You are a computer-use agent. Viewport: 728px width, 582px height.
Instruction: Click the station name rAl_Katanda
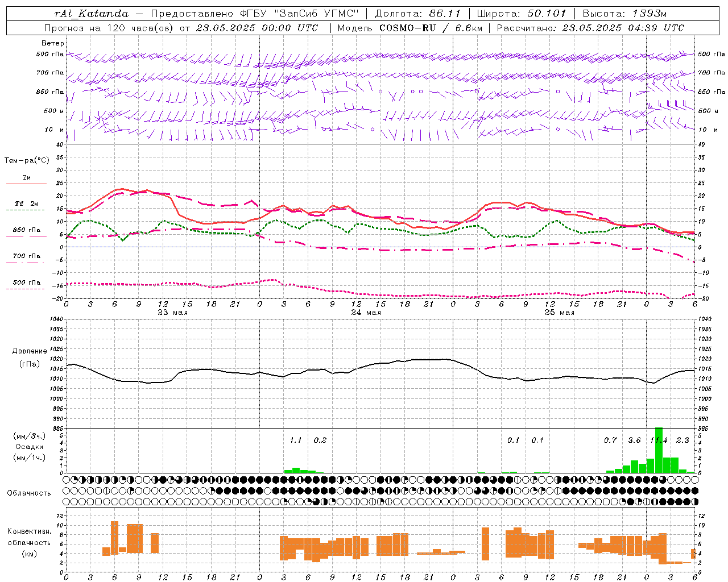pos(92,14)
